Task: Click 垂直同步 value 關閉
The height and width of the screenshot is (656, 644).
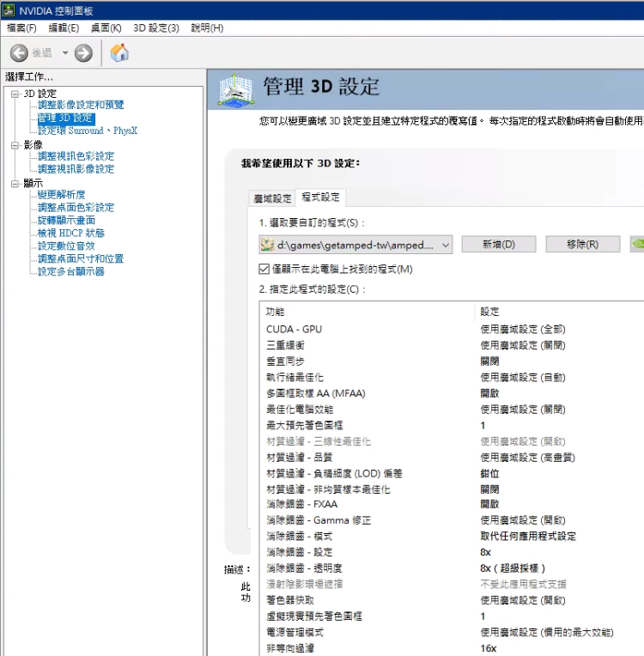Action: click(489, 361)
